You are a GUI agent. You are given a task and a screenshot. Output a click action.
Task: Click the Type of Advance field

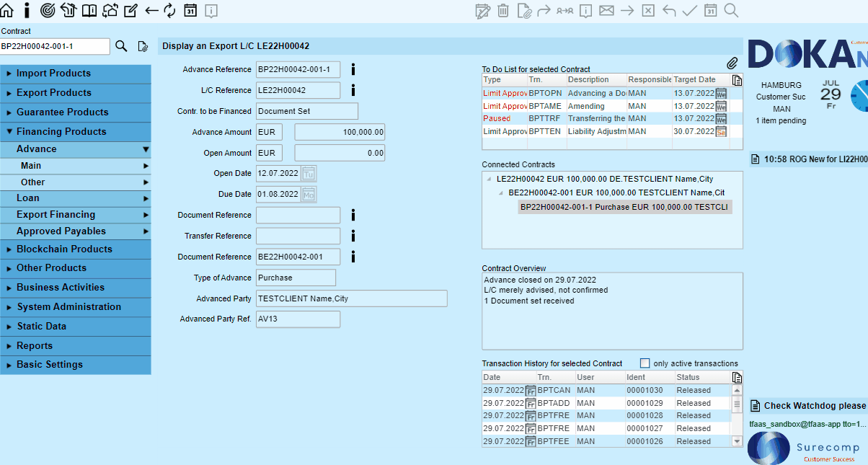point(296,278)
